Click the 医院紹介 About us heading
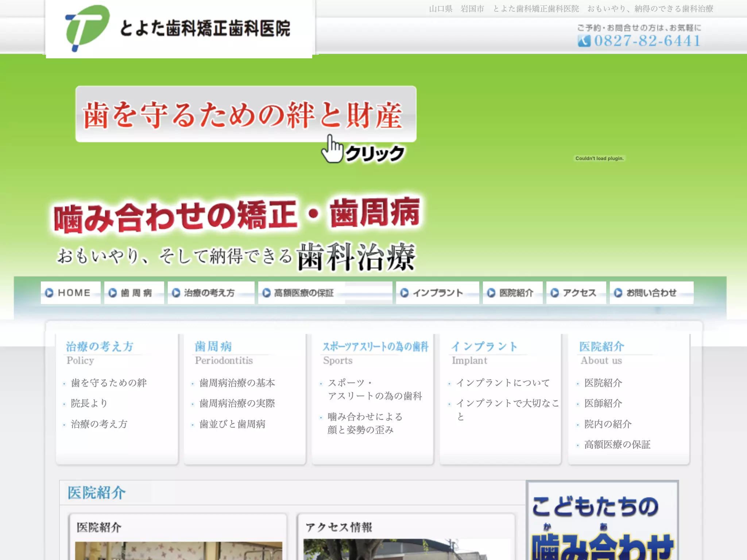 pos(602,353)
